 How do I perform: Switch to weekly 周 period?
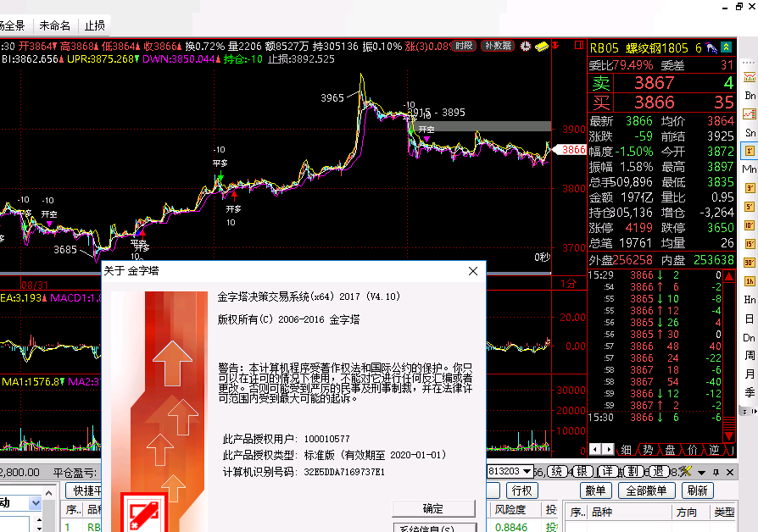750,356
